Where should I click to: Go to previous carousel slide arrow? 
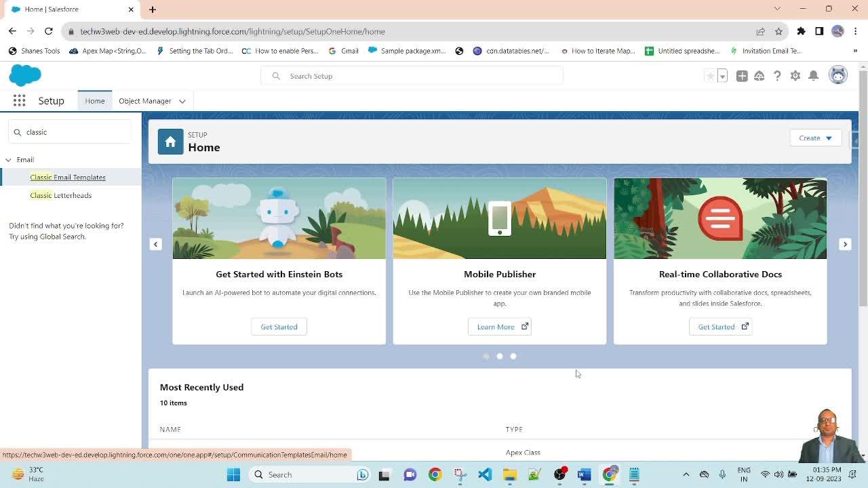point(155,244)
